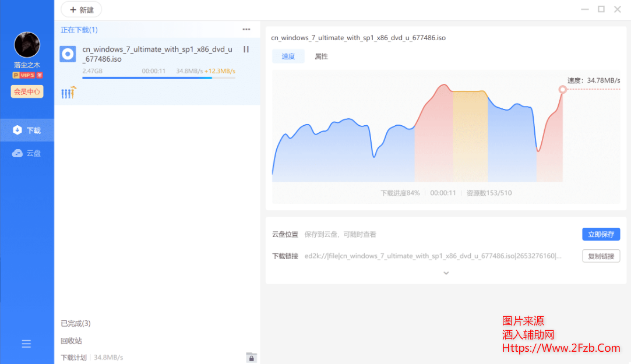
Task: Switch to the 速度 tab
Action: [x=288, y=56]
